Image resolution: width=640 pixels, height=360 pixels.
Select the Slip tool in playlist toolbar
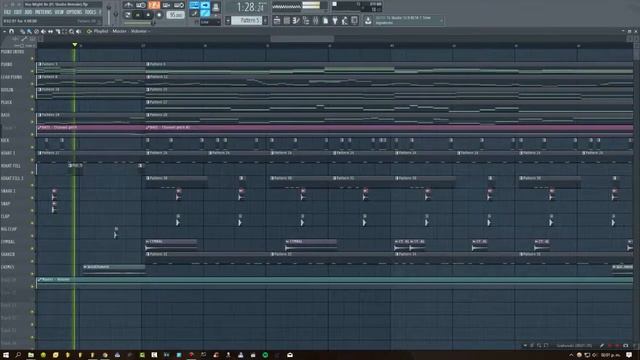coord(50,31)
